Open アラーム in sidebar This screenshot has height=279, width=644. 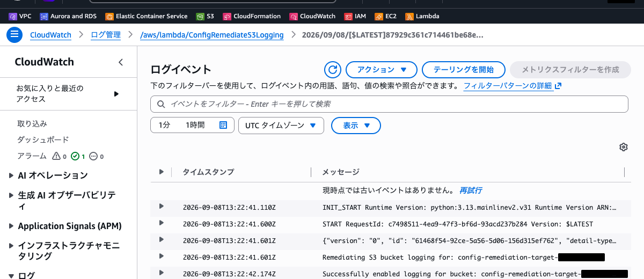pos(32,156)
